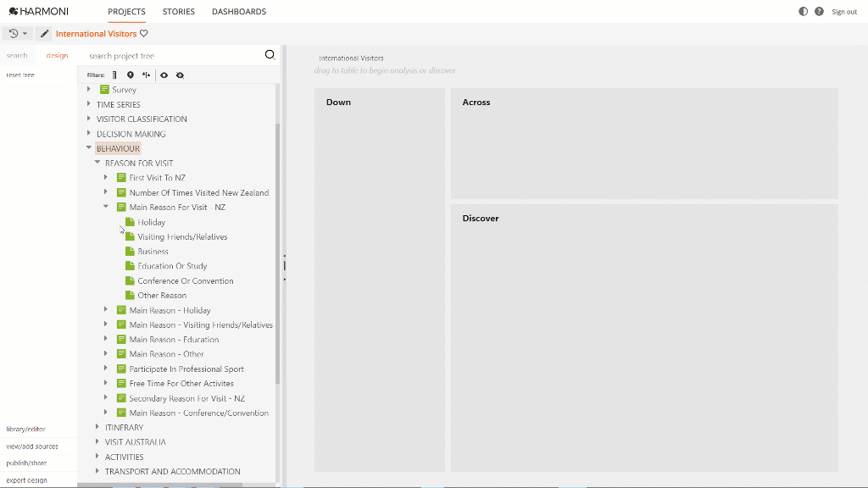Select Main Reason - Other row

(x=167, y=354)
